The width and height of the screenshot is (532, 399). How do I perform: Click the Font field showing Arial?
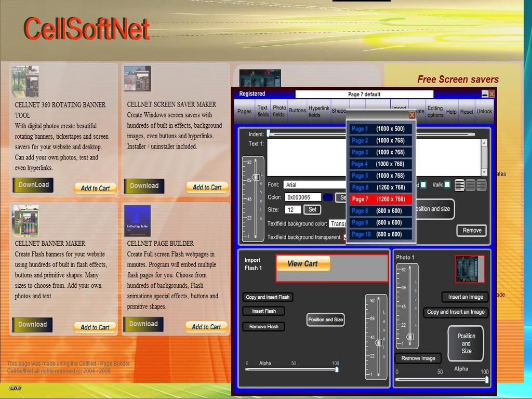click(314, 184)
